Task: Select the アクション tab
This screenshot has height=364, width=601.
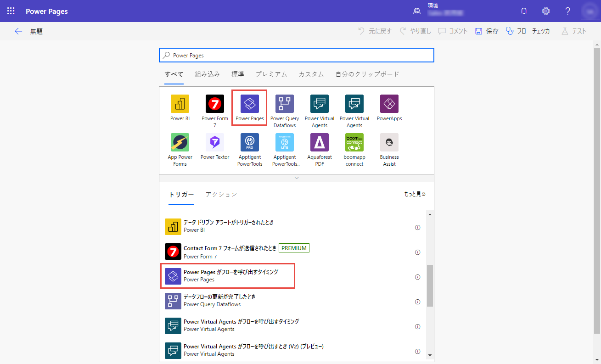Action: coord(221,195)
